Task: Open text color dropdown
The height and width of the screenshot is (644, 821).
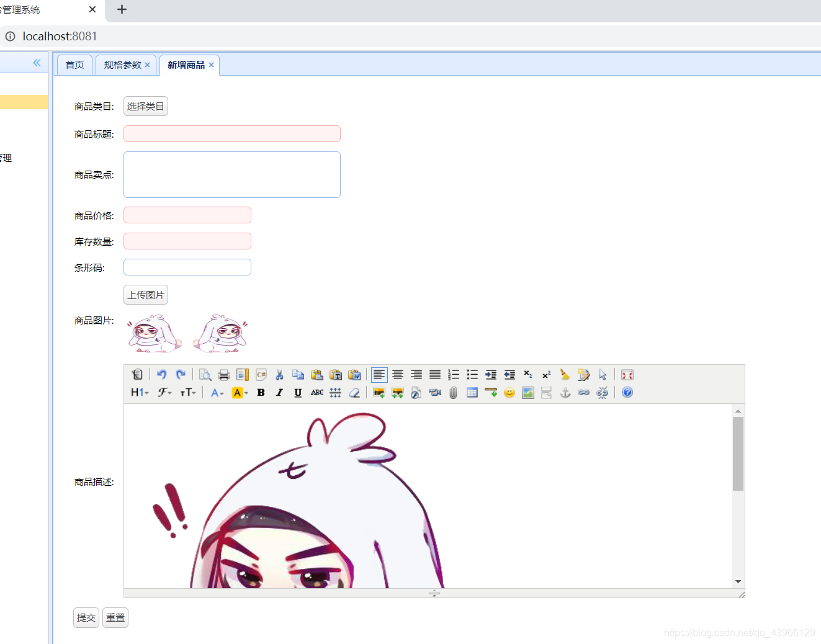Action: tap(217, 392)
